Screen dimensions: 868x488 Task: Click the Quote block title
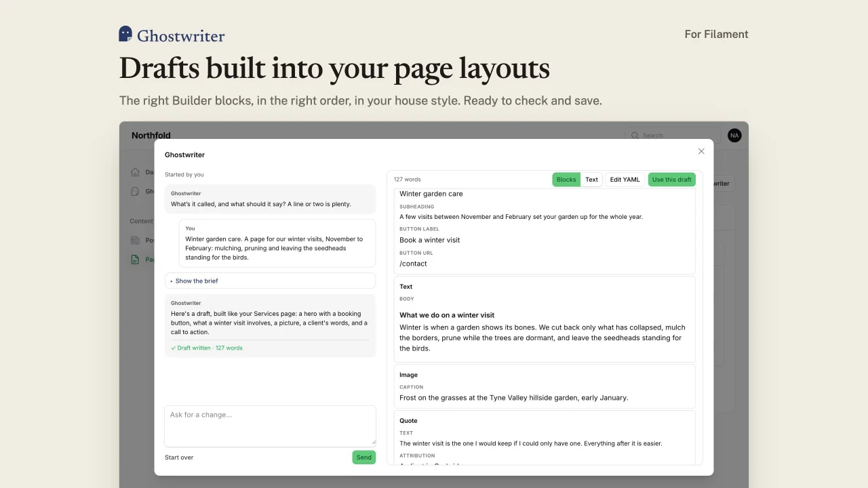click(x=409, y=421)
